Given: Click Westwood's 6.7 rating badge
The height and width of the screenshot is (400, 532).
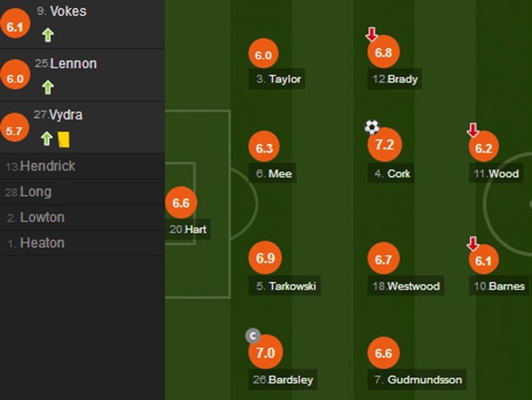Looking at the screenshot, I should coord(383,260).
